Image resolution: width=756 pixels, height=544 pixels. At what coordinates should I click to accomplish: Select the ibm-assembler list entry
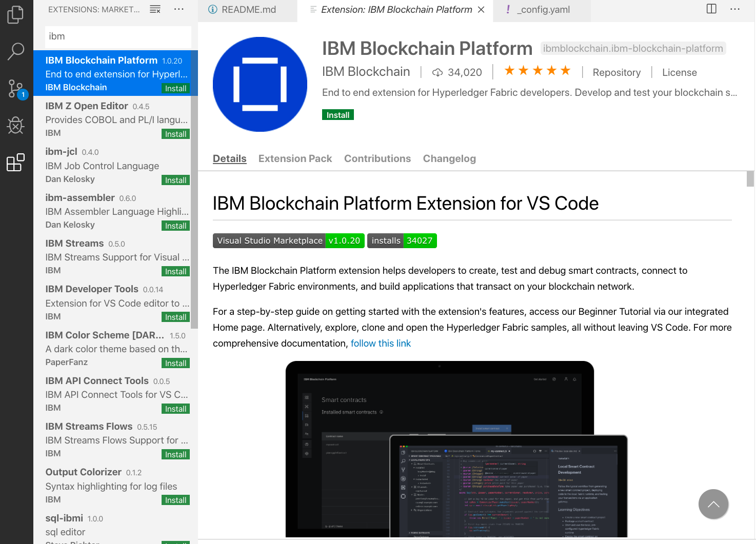click(112, 211)
